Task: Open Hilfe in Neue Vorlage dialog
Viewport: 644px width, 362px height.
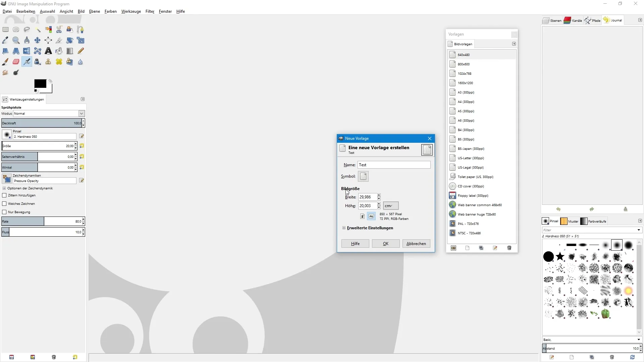Action: click(355, 244)
